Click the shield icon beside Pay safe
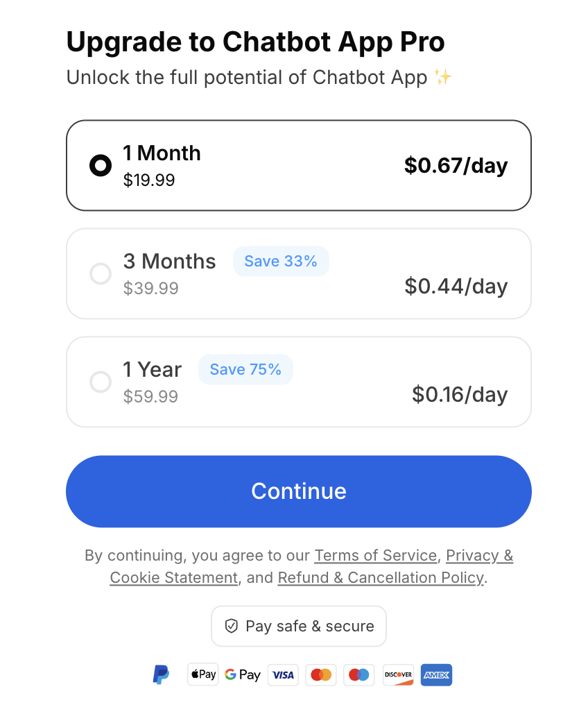Image resolution: width=588 pixels, height=723 pixels. pos(232,626)
